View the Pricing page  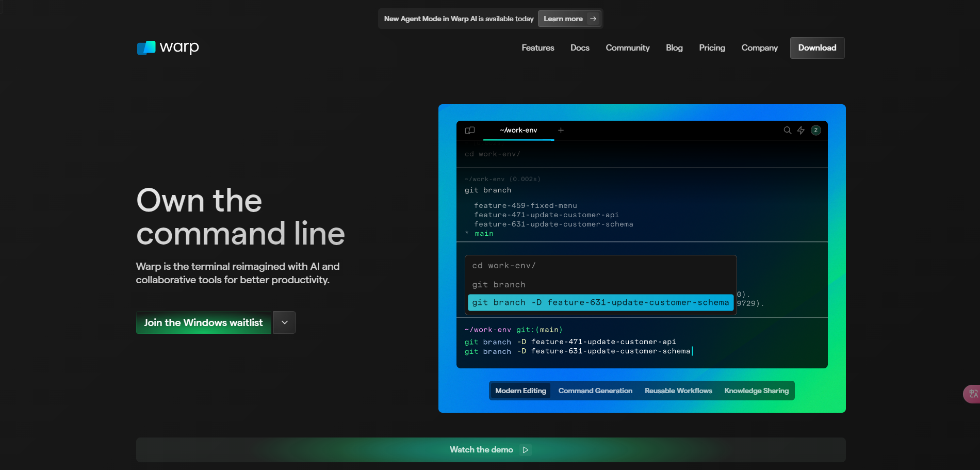coord(712,48)
